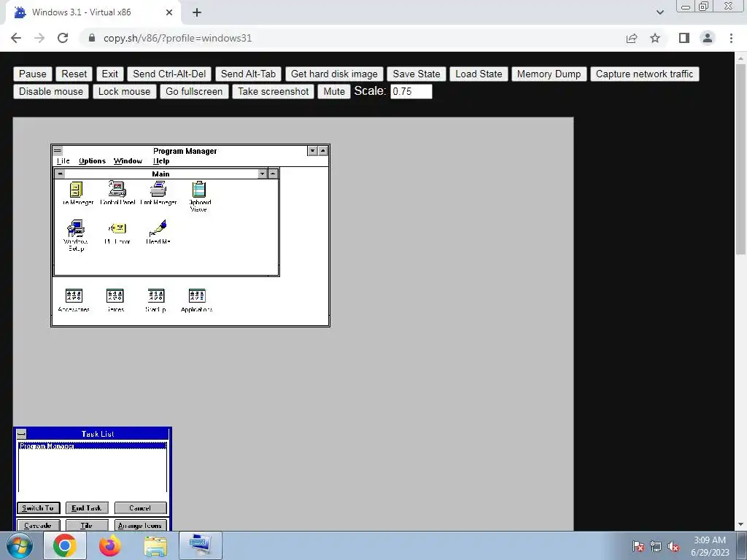The height and width of the screenshot is (560, 747).
Task: Open Program Manager Window menu
Action: pos(128,161)
